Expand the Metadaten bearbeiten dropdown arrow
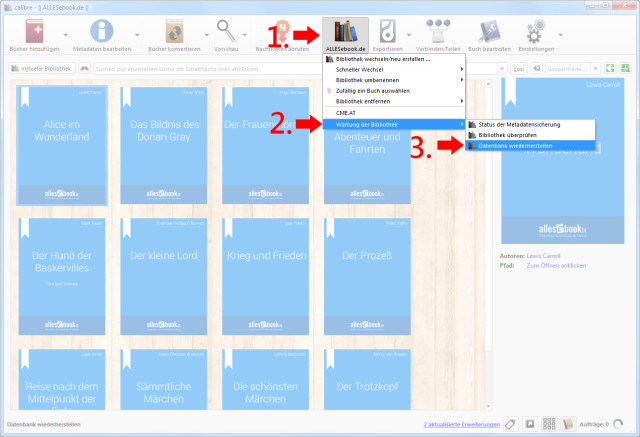 (x=137, y=35)
